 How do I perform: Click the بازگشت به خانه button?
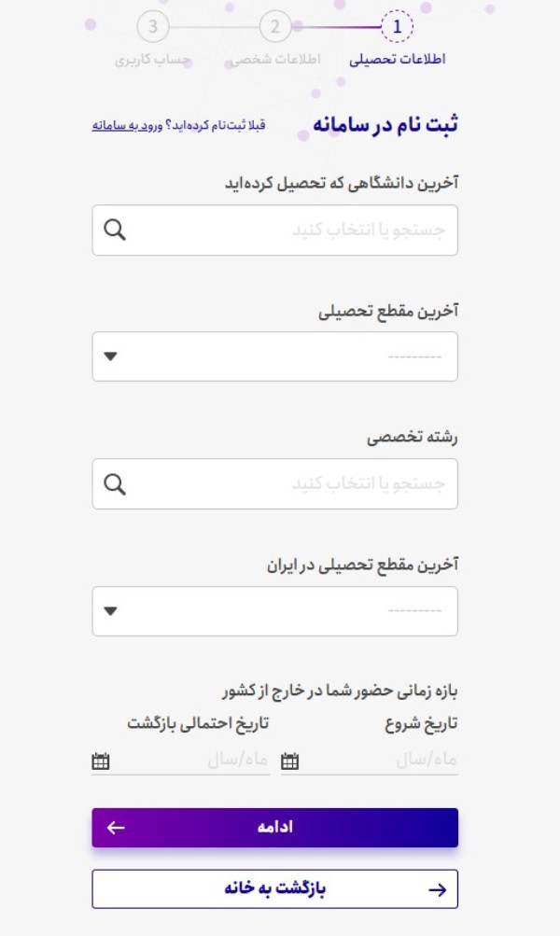pos(274,888)
